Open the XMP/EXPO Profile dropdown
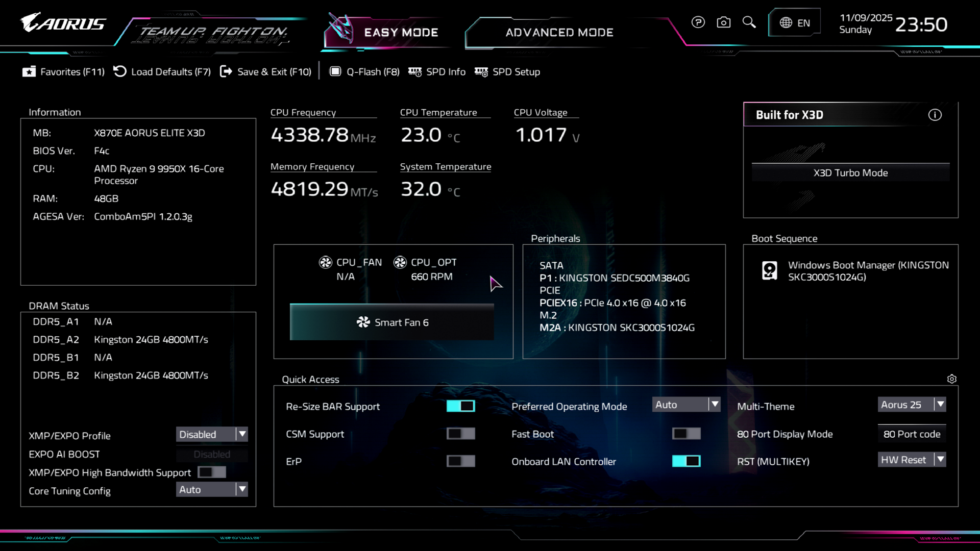980x551 pixels. click(x=212, y=434)
